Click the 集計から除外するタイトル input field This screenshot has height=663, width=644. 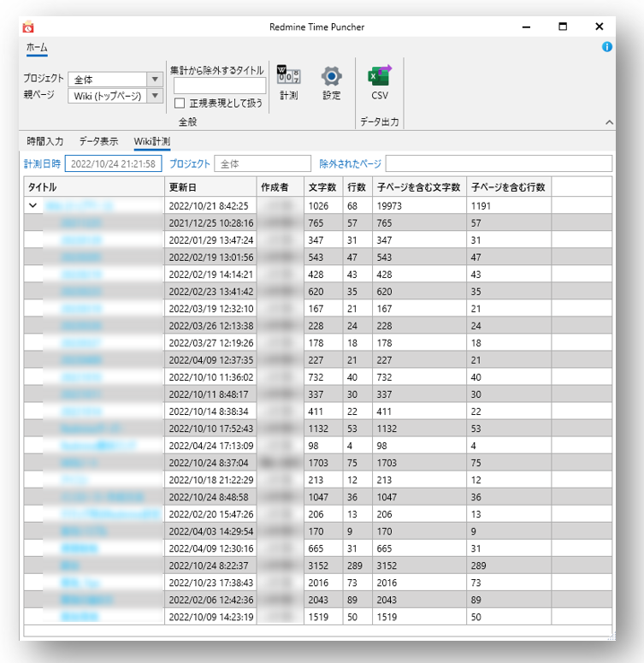point(220,86)
